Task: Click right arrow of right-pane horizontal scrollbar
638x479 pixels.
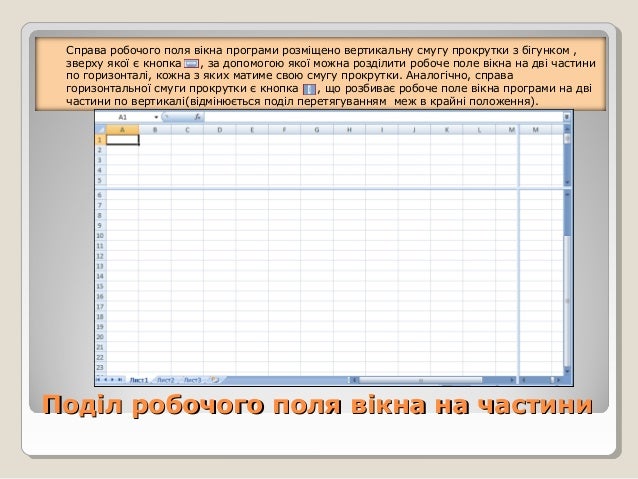Action: click(x=559, y=380)
